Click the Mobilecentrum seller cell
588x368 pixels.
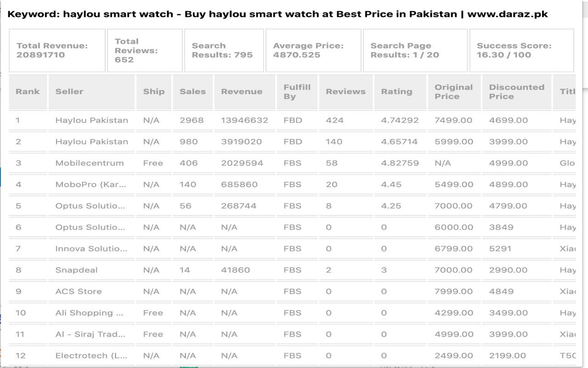(90, 163)
